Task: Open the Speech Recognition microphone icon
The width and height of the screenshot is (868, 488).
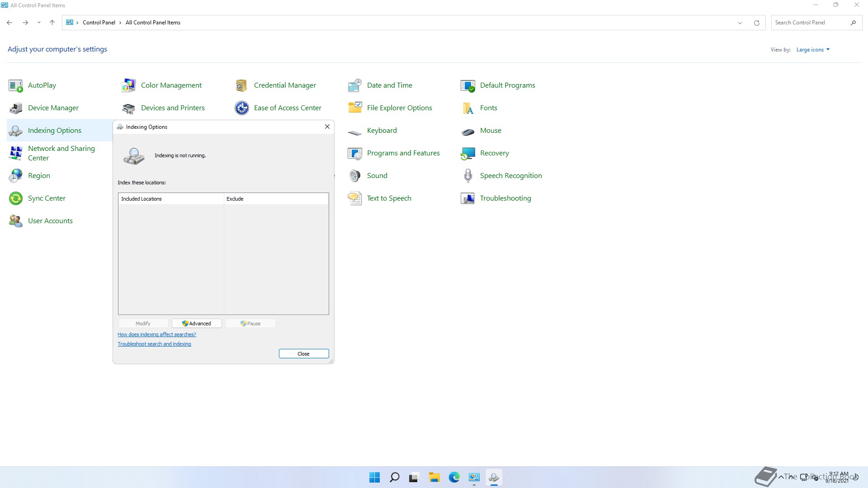Action: [468, 176]
